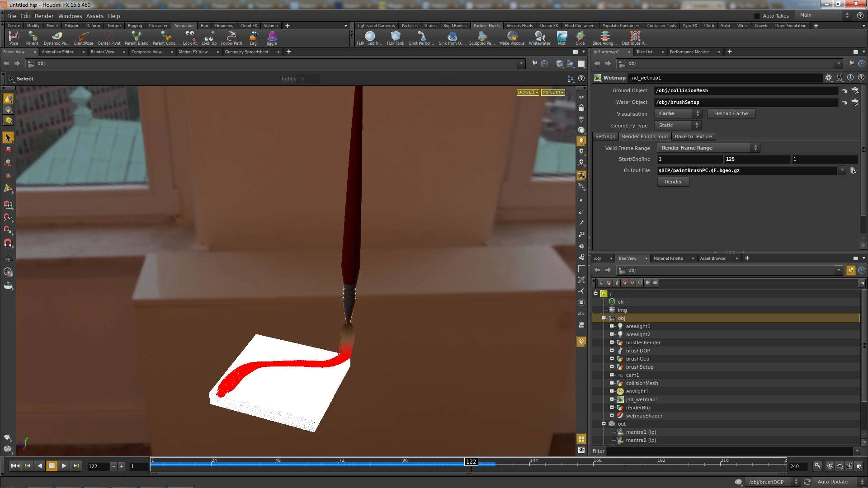Viewport: 868px width, 488px height.
Task: Open Valid Frame Range dropdown
Action: coord(708,148)
